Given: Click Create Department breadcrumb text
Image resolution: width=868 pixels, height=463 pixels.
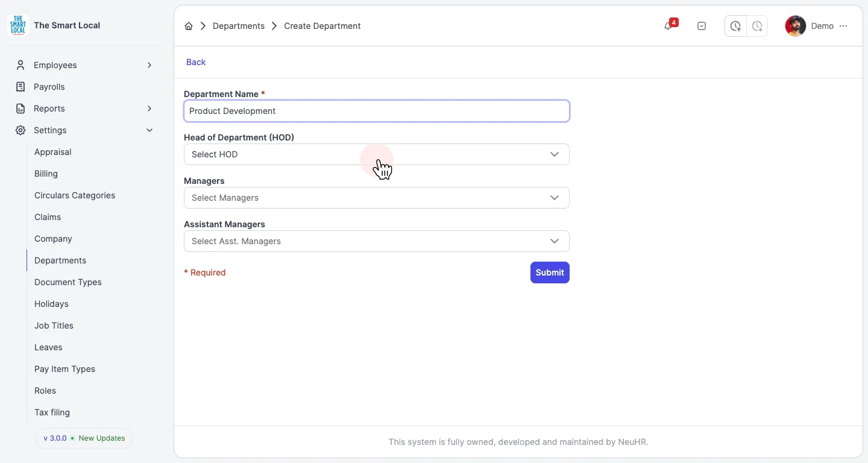Looking at the screenshot, I should 322,26.
